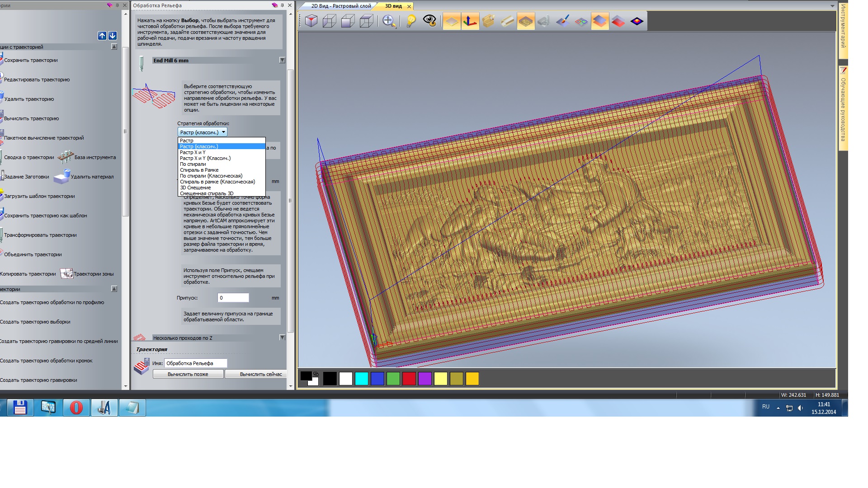Open База инструмента tool database
Viewport: 868px width, 488px height.
[66, 157]
